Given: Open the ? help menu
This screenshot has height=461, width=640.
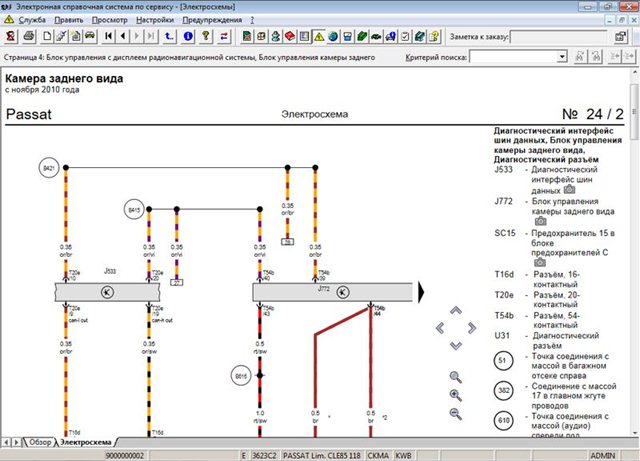Looking at the screenshot, I should click(x=252, y=20).
